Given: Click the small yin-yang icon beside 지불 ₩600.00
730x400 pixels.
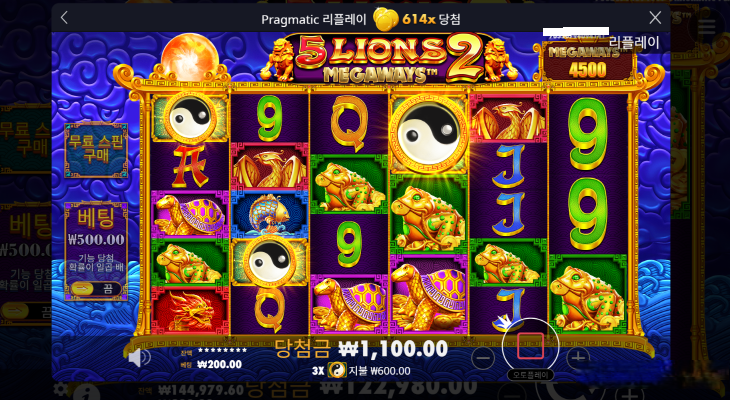Looking at the screenshot, I should (337, 371).
